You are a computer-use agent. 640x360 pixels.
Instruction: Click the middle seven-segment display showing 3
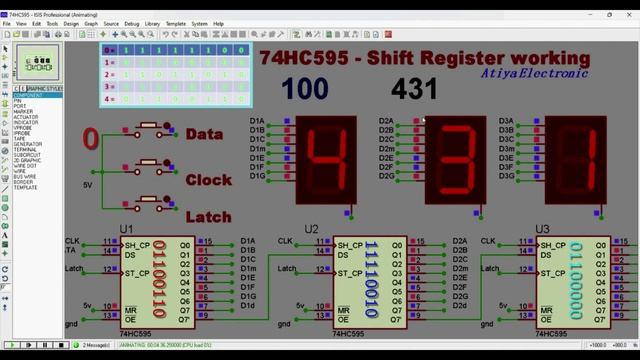[456, 160]
